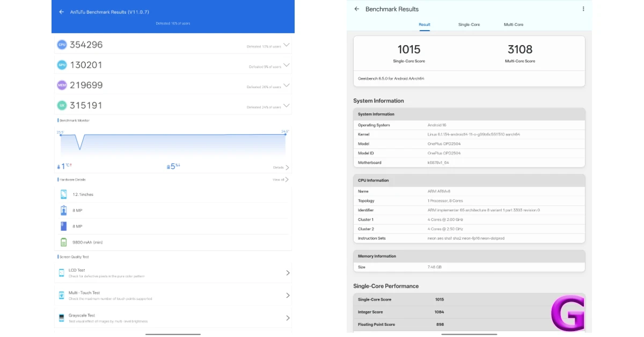
Task: Click the LCD Test icon
Action: [x=62, y=273]
